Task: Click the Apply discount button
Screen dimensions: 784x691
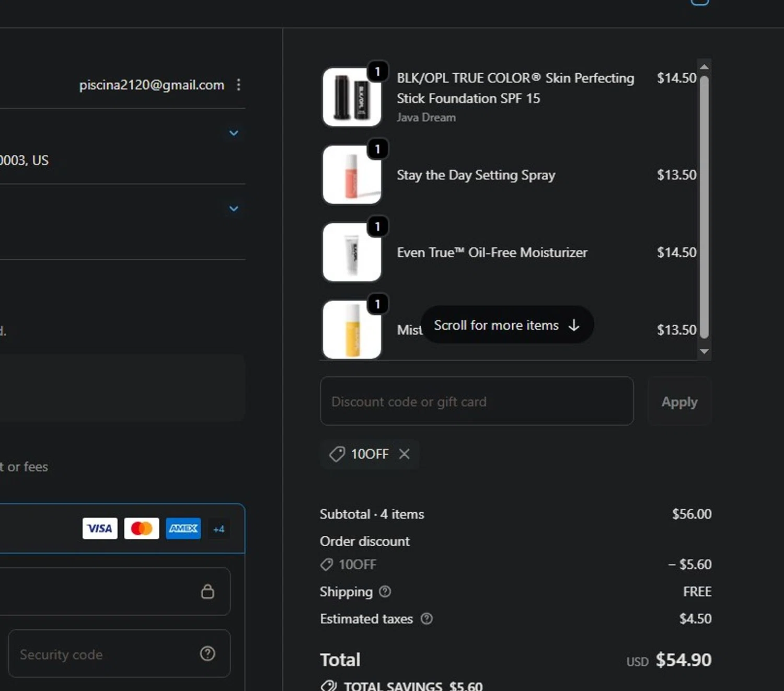Action: tap(679, 401)
